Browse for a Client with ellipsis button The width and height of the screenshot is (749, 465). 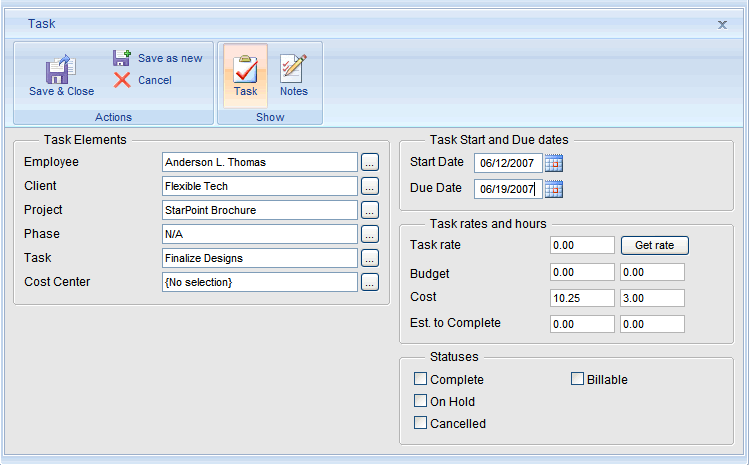tap(370, 186)
